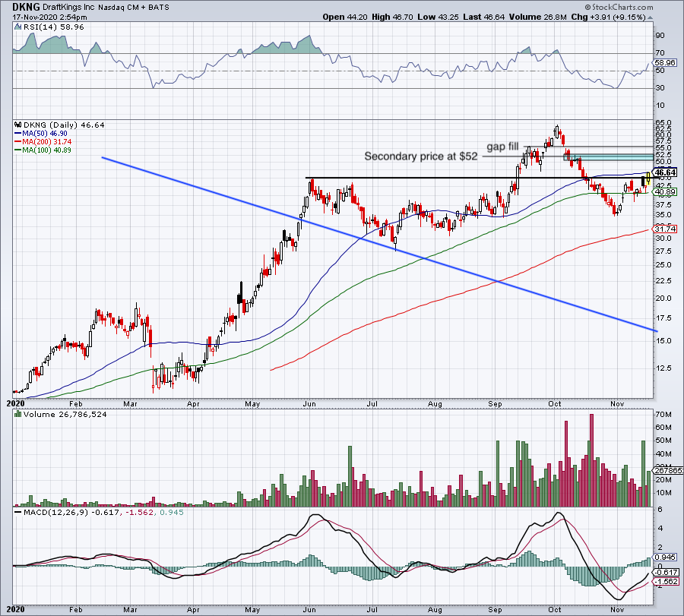Image resolution: width=684 pixels, height=616 pixels.
Task: Click the Mar label on the price panel axis
Action: click(130, 403)
